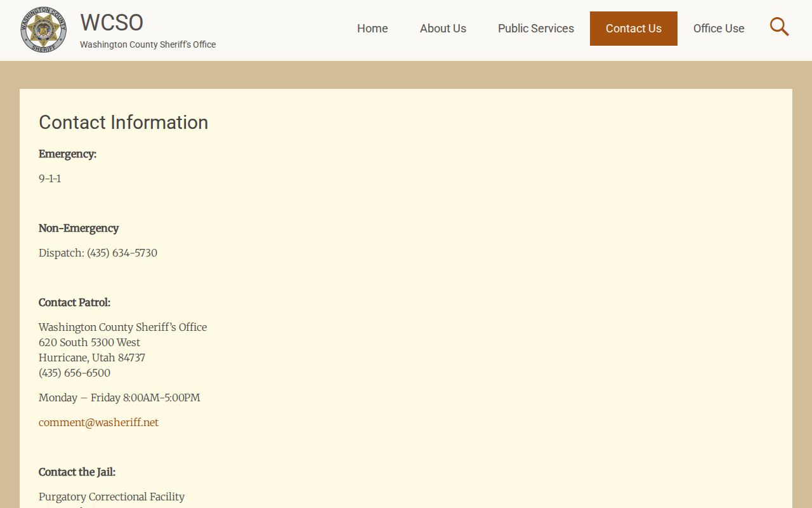Viewport: 812px width, 508px height.
Task: Select the Contact Us menu item
Action: click(634, 29)
